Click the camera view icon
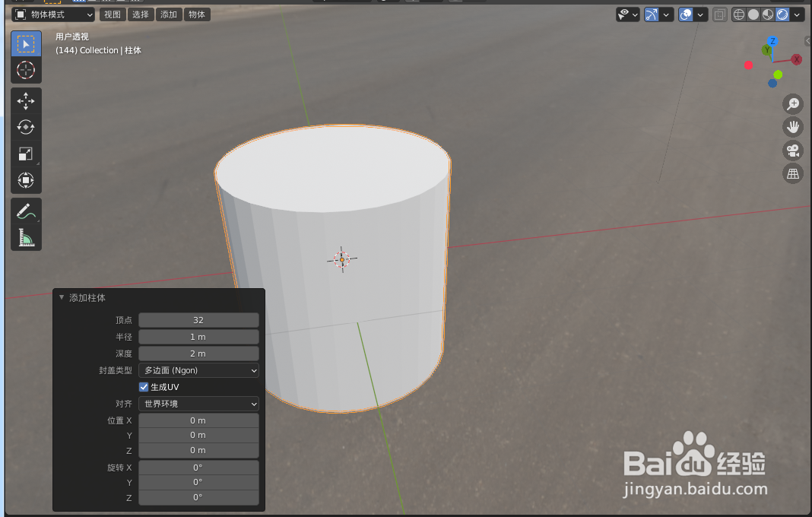Screen dimensions: 812x517 click(793, 151)
